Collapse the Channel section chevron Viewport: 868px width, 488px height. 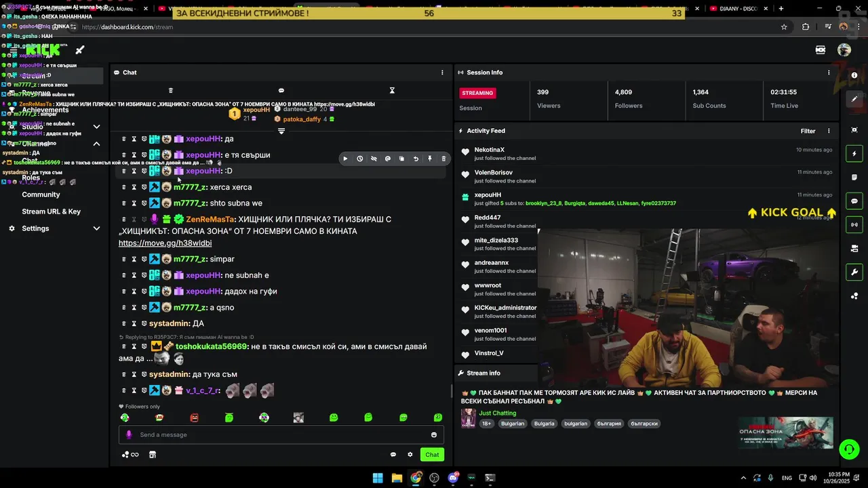click(x=96, y=144)
